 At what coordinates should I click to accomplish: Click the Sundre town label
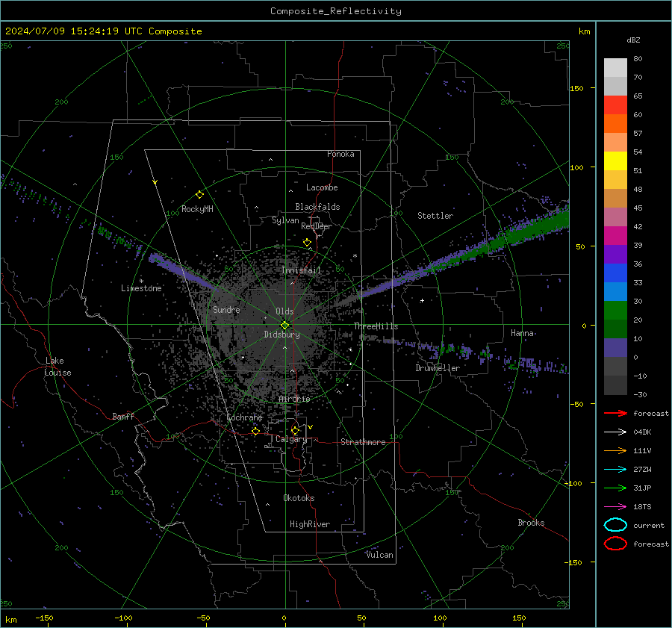point(226,310)
